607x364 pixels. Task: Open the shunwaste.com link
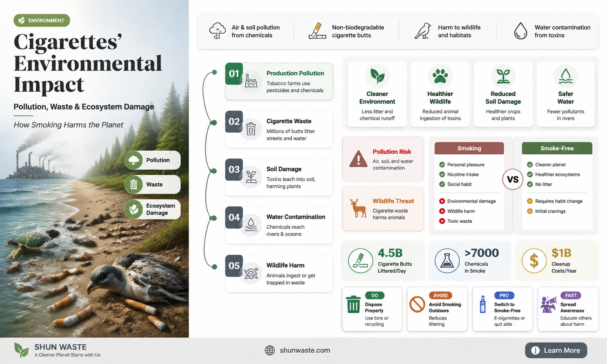305,350
